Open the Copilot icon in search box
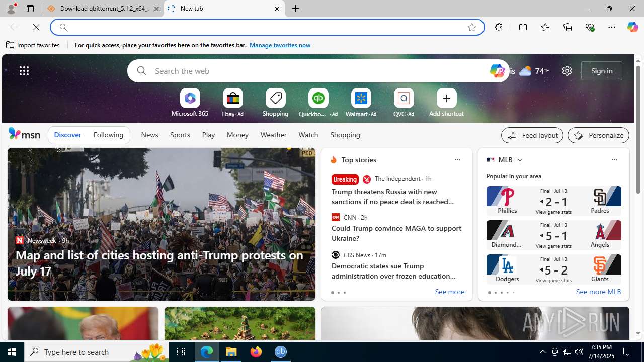This screenshot has height=362, width=644. 497,71
